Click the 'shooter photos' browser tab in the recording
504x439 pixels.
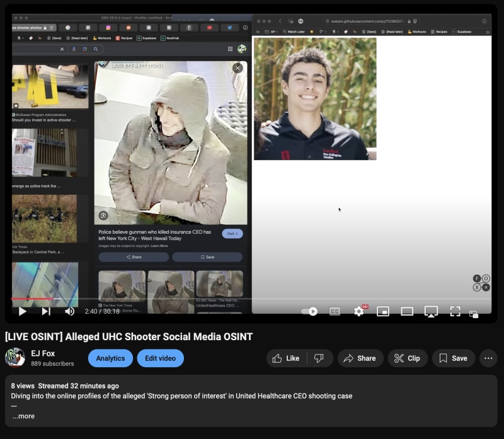pos(34,28)
